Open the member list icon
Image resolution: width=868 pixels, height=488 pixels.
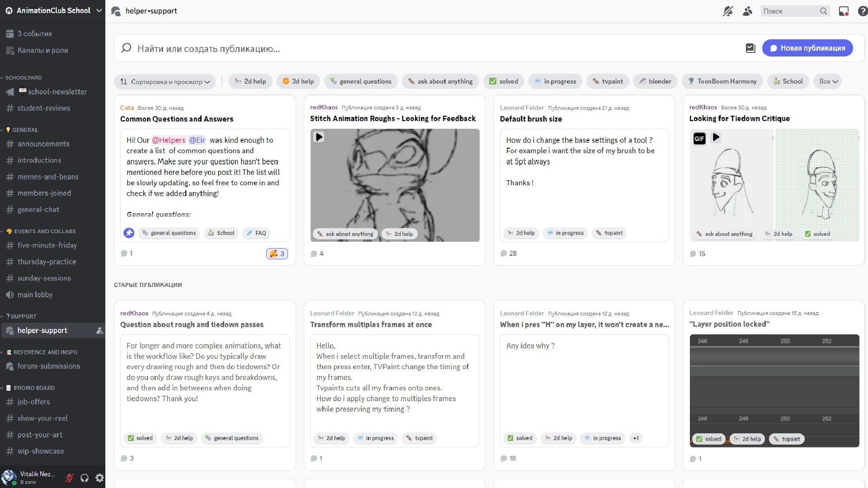click(x=747, y=11)
